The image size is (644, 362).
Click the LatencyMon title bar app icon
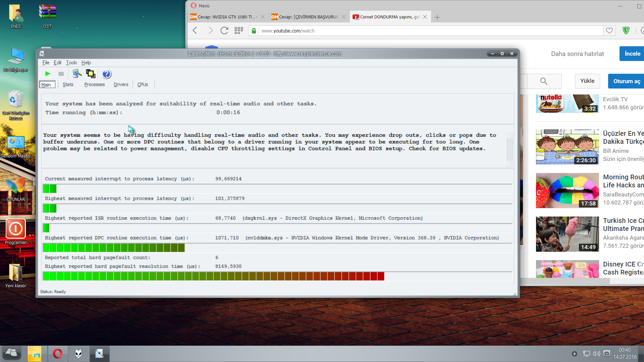pos(42,54)
